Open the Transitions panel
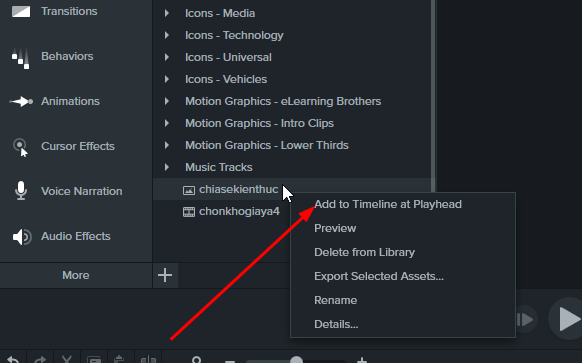Image resolution: width=582 pixels, height=363 pixels. click(x=55, y=12)
